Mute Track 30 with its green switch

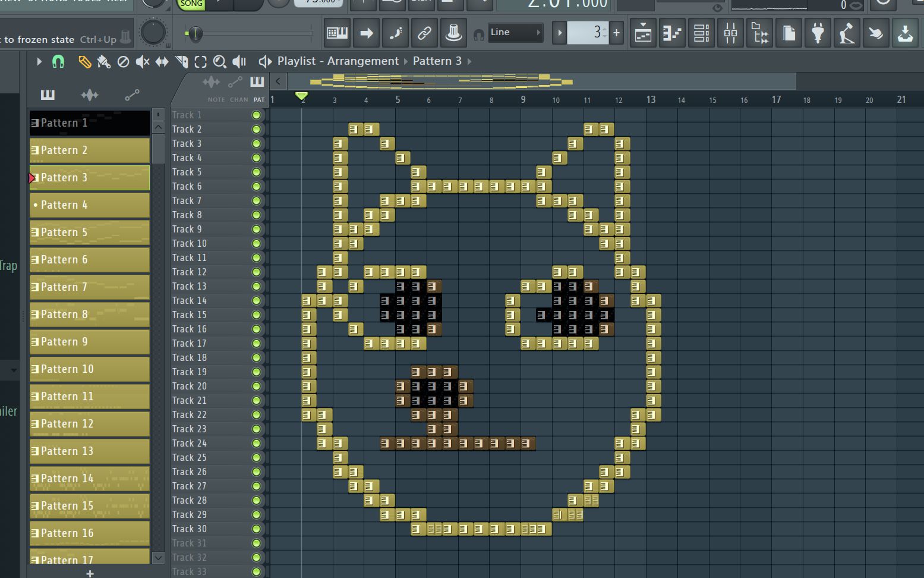[256, 529]
